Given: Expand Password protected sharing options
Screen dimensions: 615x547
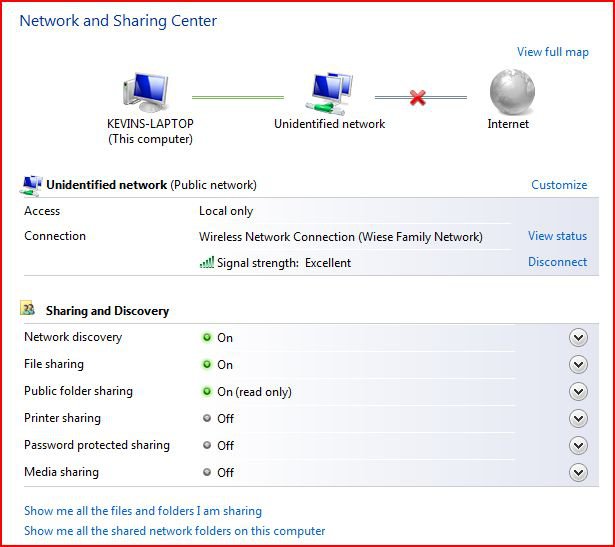Looking at the screenshot, I should [577, 445].
